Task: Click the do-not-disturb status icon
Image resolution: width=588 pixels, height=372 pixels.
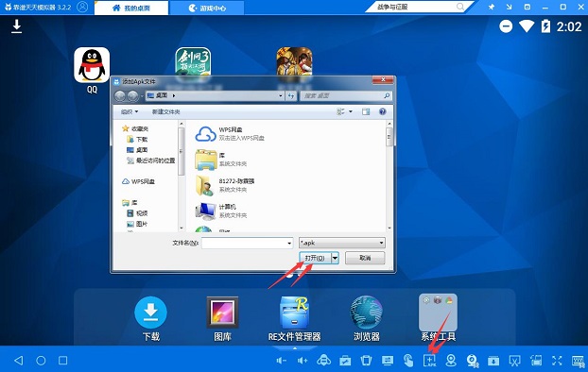Action: [x=506, y=26]
